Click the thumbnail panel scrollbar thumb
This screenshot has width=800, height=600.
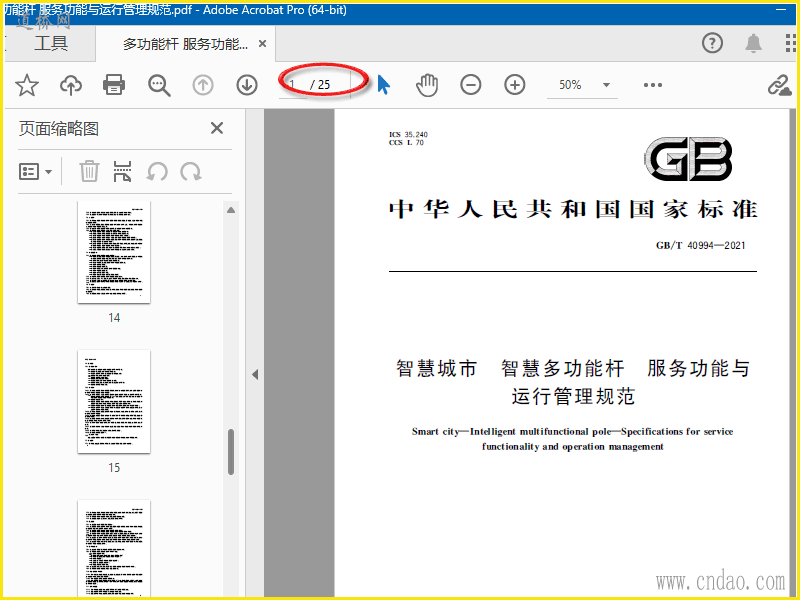point(231,452)
